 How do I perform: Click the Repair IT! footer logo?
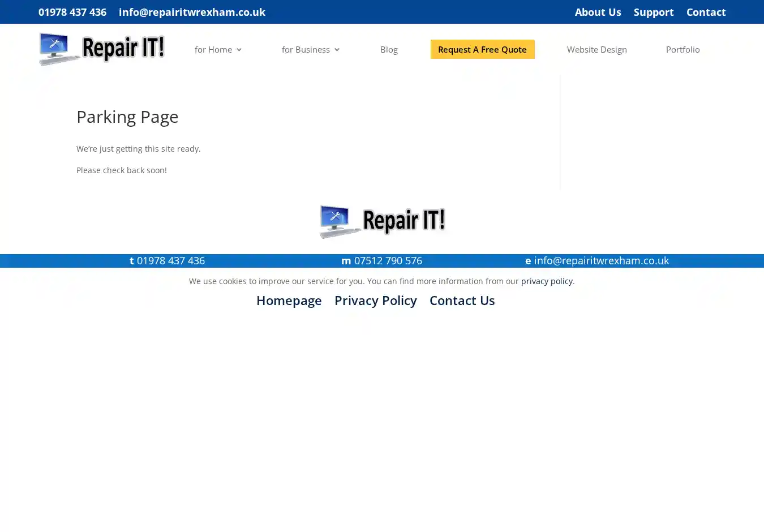(x=383, y=221)
